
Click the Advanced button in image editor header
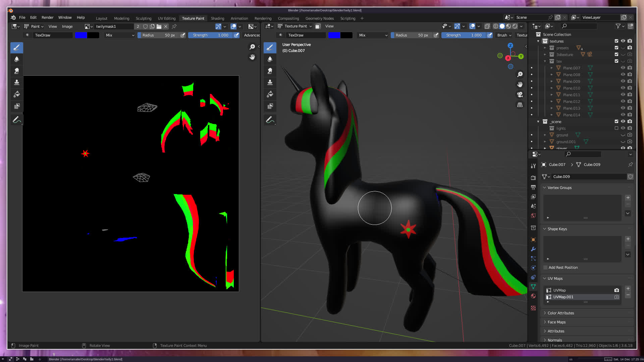(252, 35)
